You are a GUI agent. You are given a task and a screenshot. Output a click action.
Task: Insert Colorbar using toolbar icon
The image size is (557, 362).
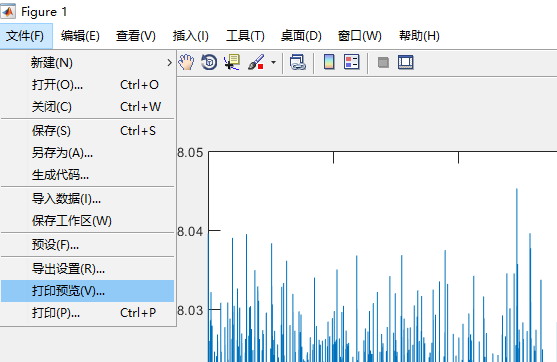pyautogui.click(x=329, y=62)
